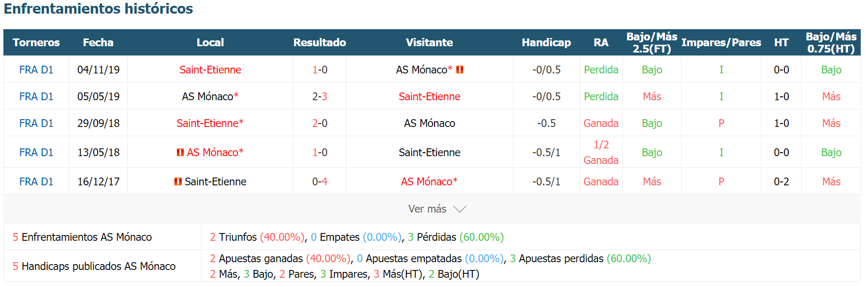The width and height of the screenshot is (868, 287).
Task: Click red card icon beside AS Mónaco local 13/05/18
Action: 180,152
